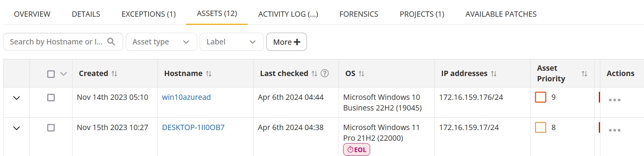Click the priority 9 color swatch
Viewport: 644px width, 156px height.
[x=541, y=97]
